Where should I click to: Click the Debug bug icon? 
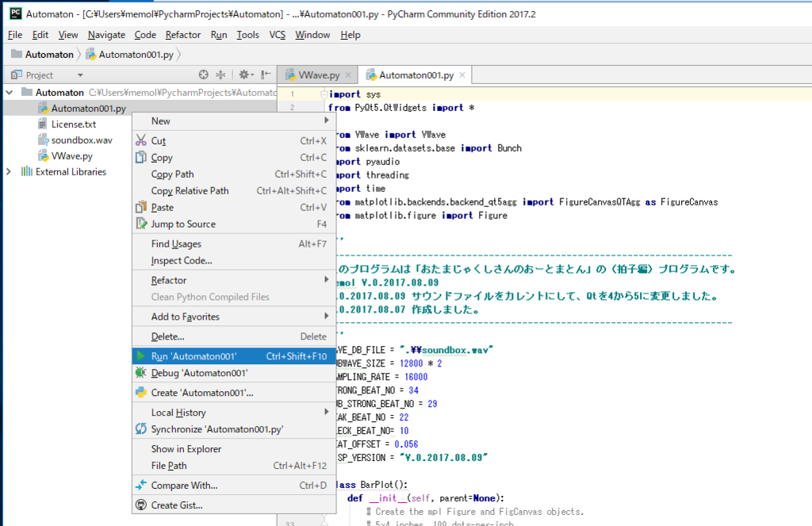(x=141, y=373)
